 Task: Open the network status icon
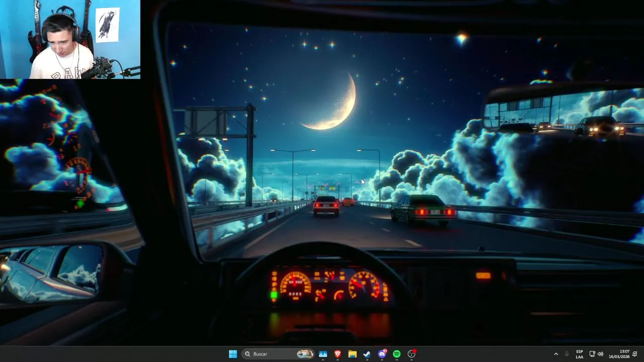click(x=592, y=354)
